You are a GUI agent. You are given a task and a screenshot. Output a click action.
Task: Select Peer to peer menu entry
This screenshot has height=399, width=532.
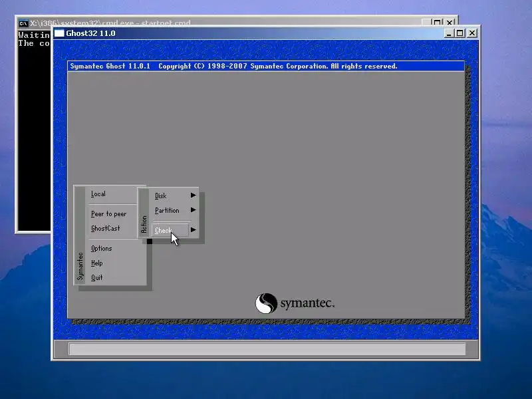coord(108,213)
